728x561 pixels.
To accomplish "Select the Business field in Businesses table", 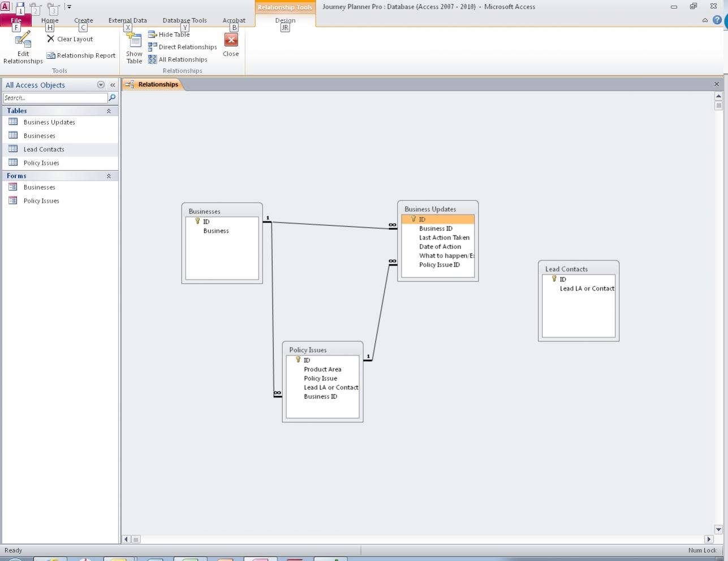I will [216, 231].
